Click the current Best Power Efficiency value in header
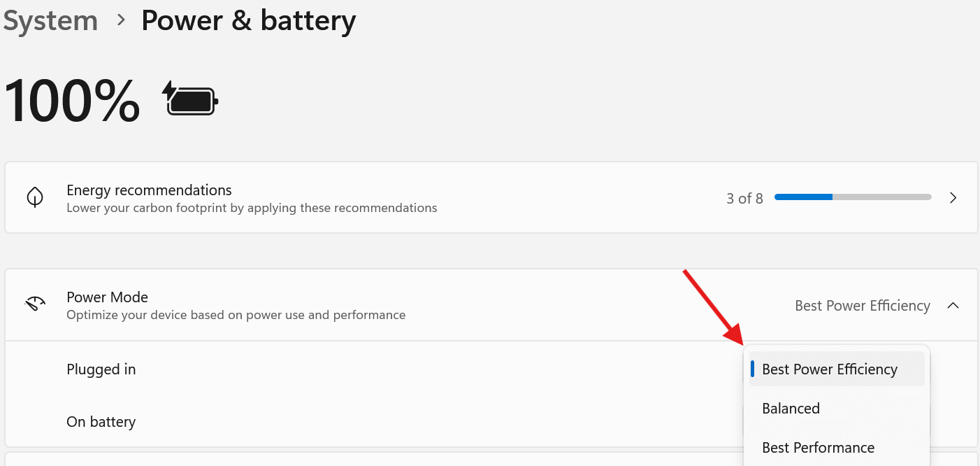980x466 pixels. point(863,306)
